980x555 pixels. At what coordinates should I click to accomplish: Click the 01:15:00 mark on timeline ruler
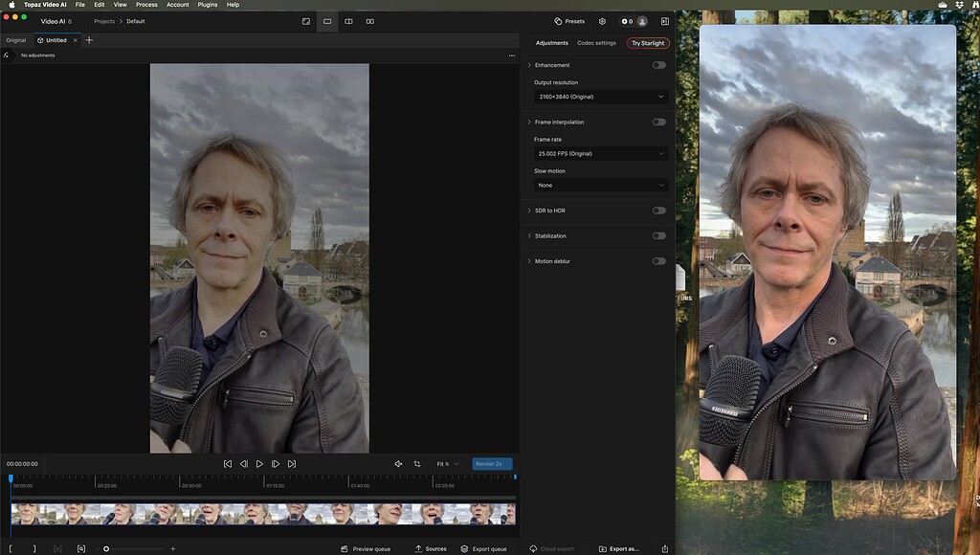274,485
